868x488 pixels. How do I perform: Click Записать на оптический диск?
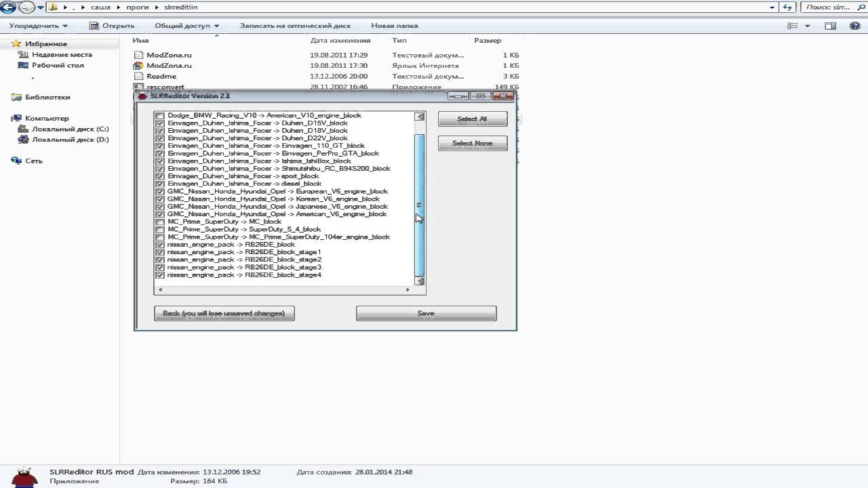point(295,26)
